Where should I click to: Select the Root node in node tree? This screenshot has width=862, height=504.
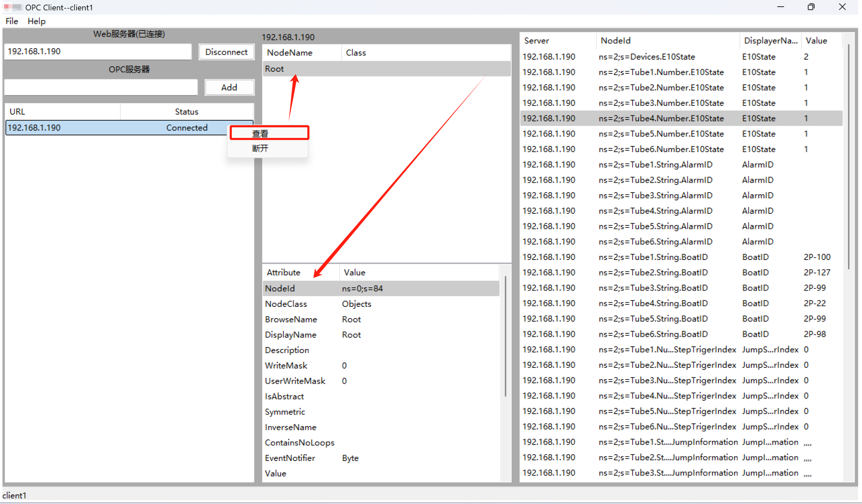pyautogui.click(x=275, y=69)
